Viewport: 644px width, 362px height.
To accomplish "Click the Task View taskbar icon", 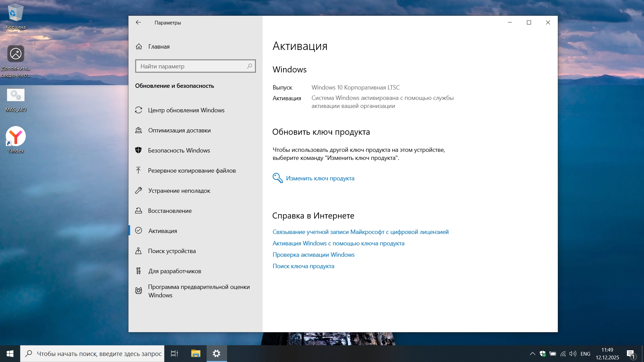I will coord(174,354).
